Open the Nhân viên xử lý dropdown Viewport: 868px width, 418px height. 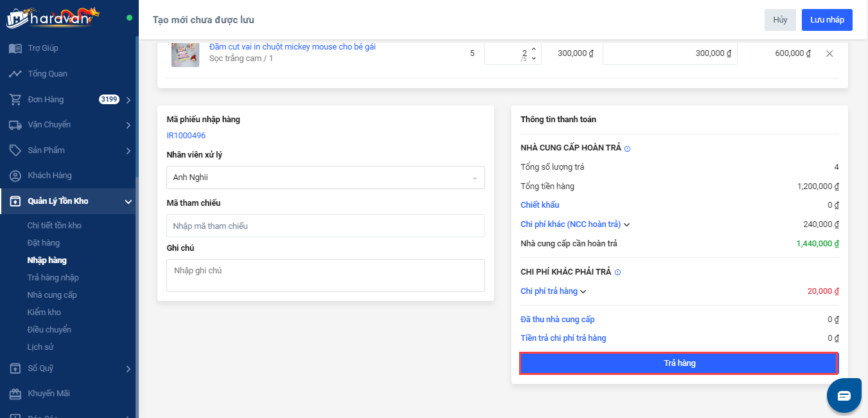(325, 177)
